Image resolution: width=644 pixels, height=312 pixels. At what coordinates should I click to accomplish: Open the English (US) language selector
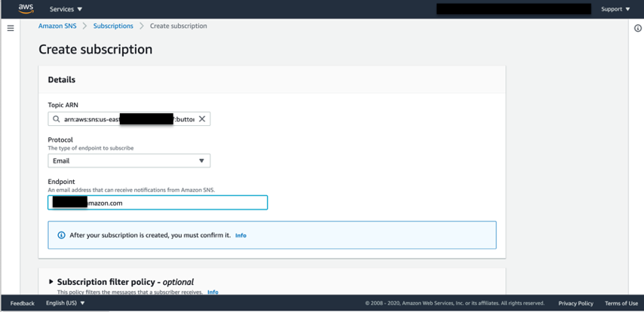click(x=66, y=304)
